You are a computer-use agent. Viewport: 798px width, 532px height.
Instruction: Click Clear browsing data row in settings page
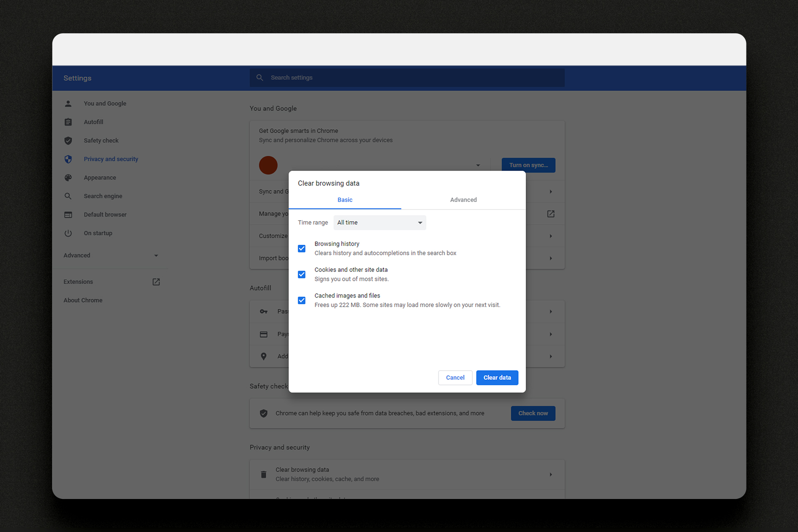(x=407, y=474)
